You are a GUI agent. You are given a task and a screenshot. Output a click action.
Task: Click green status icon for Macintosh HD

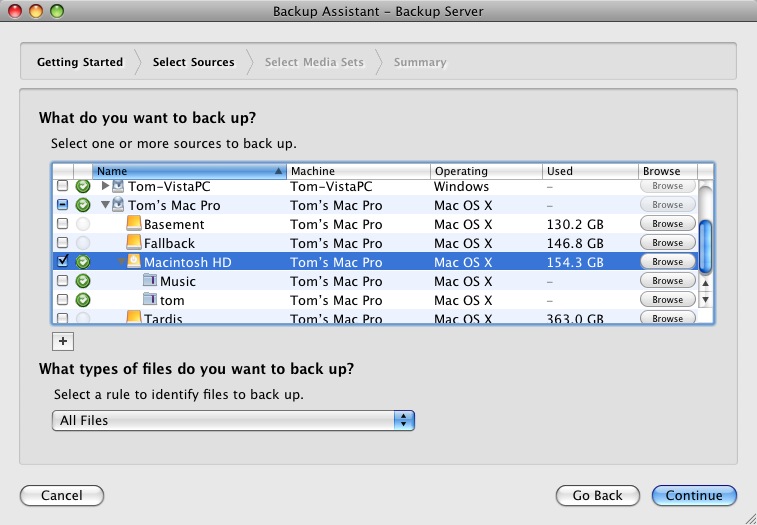pyautogui.click(x=83, y=262)
